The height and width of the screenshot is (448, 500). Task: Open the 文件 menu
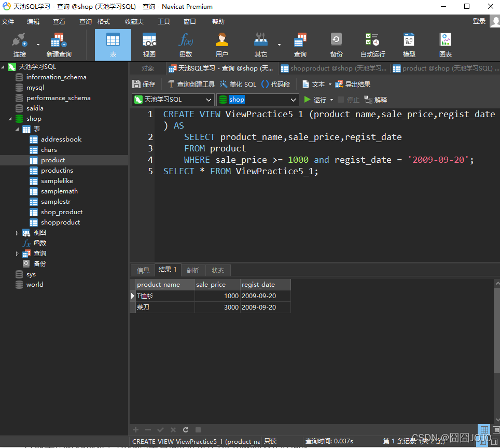(x=8, y=22)
